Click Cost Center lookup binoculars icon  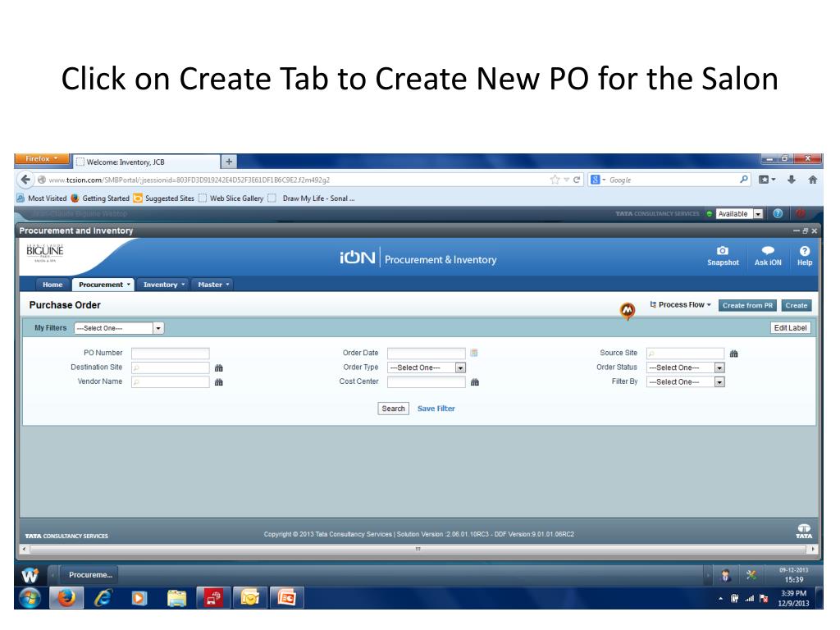point(474,382)
